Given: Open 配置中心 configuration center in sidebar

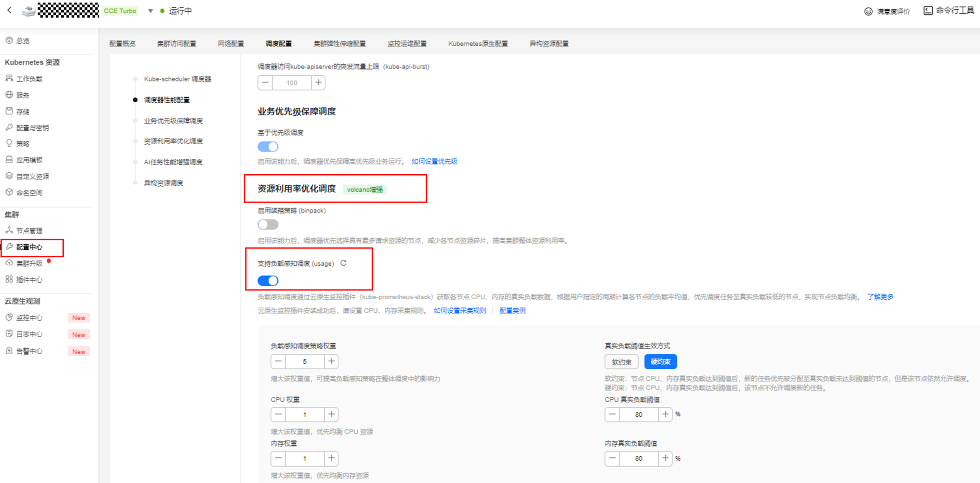Looking at the screenshot, I should pos(24,247).
